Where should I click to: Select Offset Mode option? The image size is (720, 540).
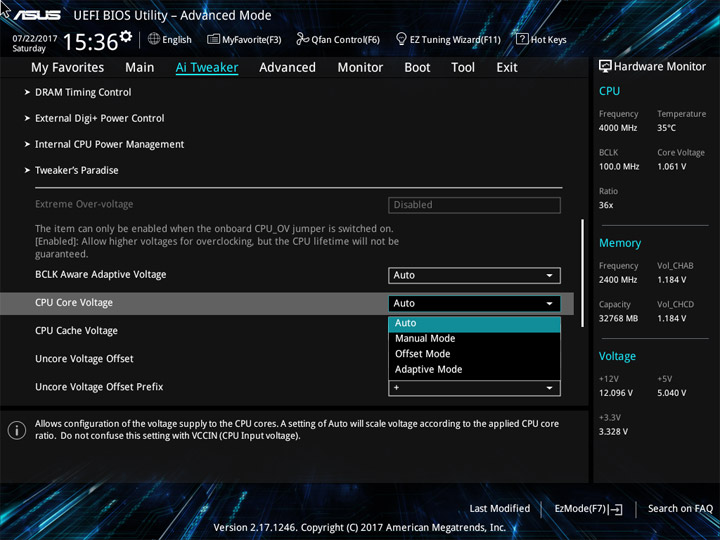coord(474,354)
